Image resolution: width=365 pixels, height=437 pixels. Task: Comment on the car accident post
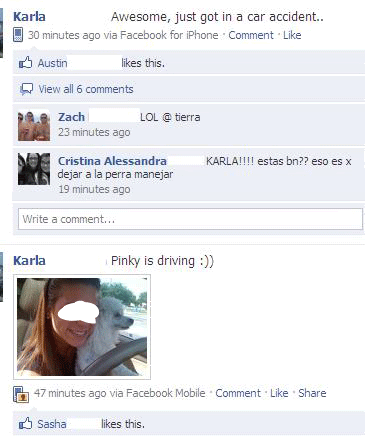pos(251,35)
